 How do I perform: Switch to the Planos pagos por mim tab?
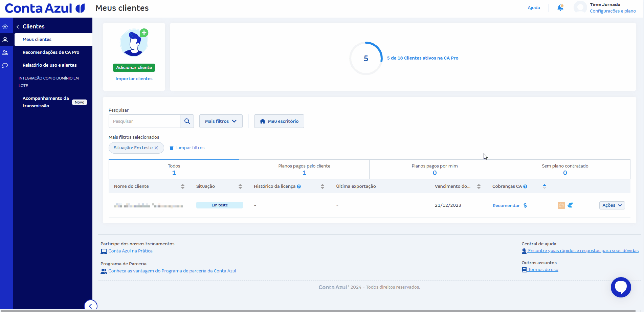point(435,169)
